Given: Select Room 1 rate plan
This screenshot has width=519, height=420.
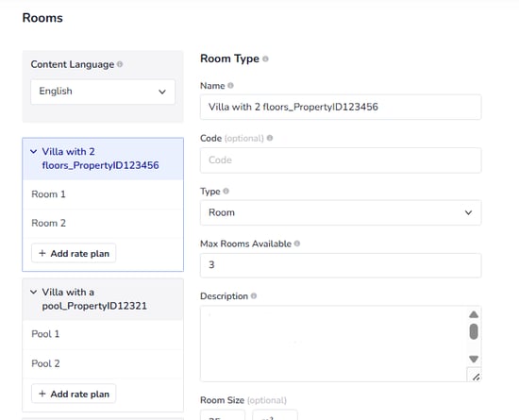Looking at the screenshot, I should coord(103,194).
